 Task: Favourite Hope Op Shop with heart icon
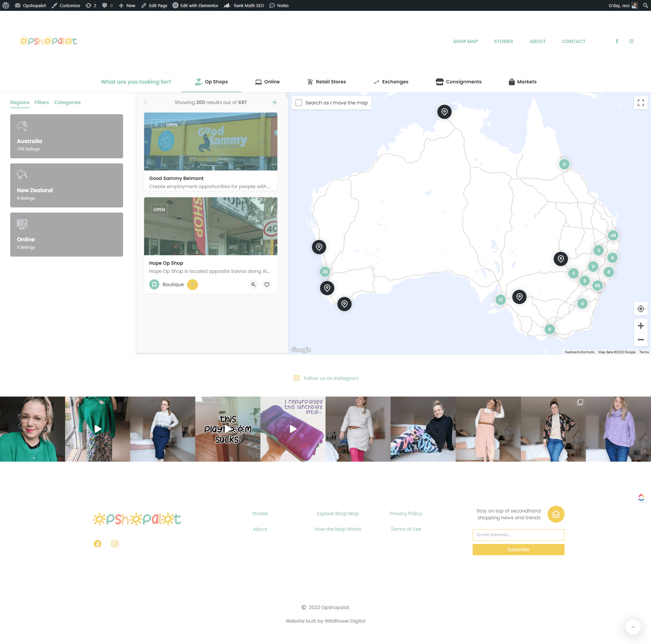tap(267, 285)
